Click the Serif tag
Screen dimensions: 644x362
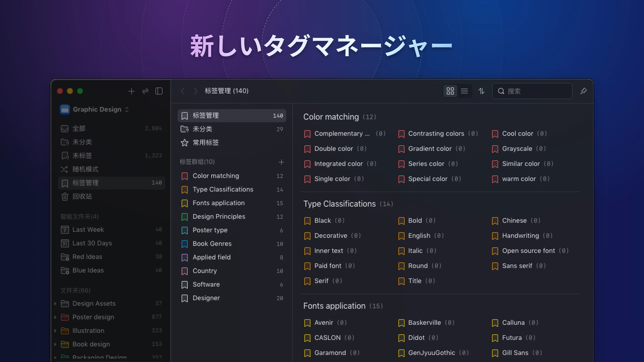(323, 281)
